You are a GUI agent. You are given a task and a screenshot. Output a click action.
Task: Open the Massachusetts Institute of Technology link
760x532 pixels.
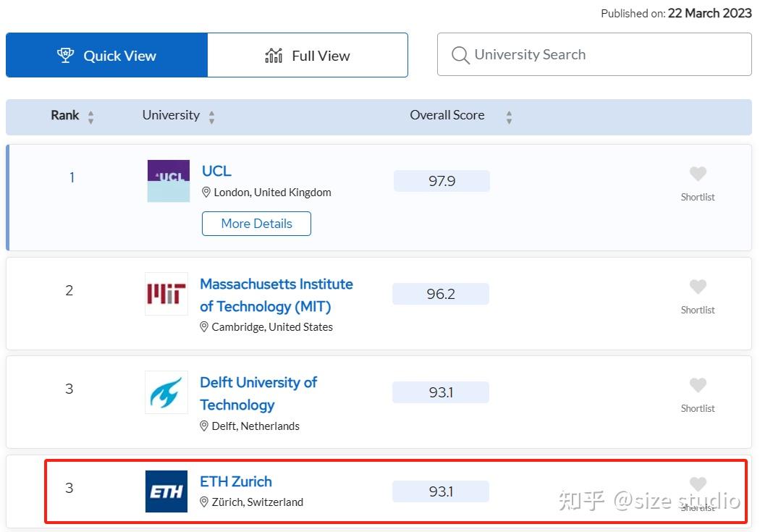click(x=276, y=295)
